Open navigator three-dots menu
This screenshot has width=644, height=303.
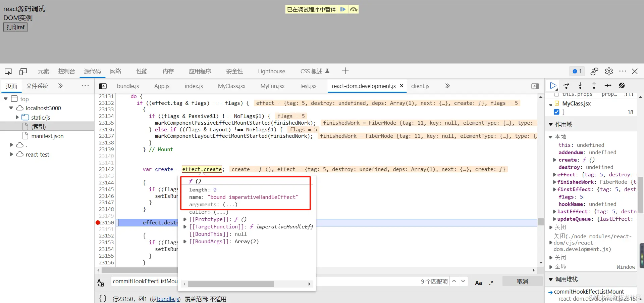point(85,86)
